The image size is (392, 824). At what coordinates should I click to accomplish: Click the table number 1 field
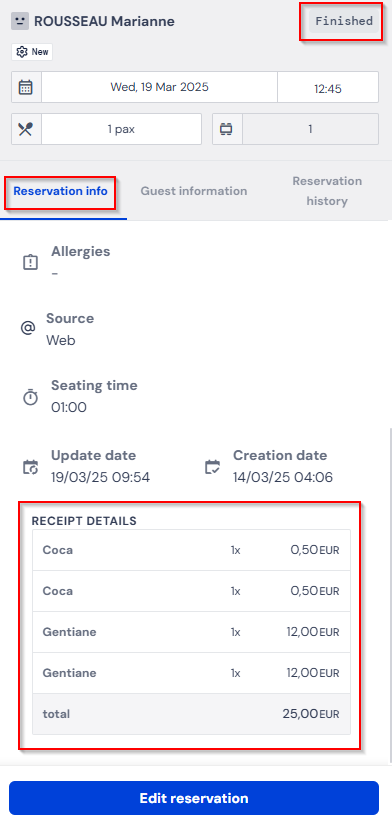[310, 129]
